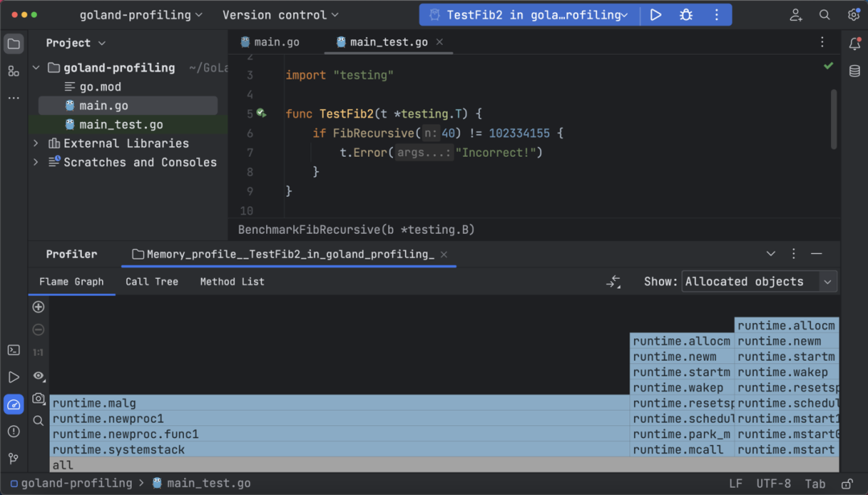
Task: Click the editor vertical scrollbar
Action: (833, 120)
